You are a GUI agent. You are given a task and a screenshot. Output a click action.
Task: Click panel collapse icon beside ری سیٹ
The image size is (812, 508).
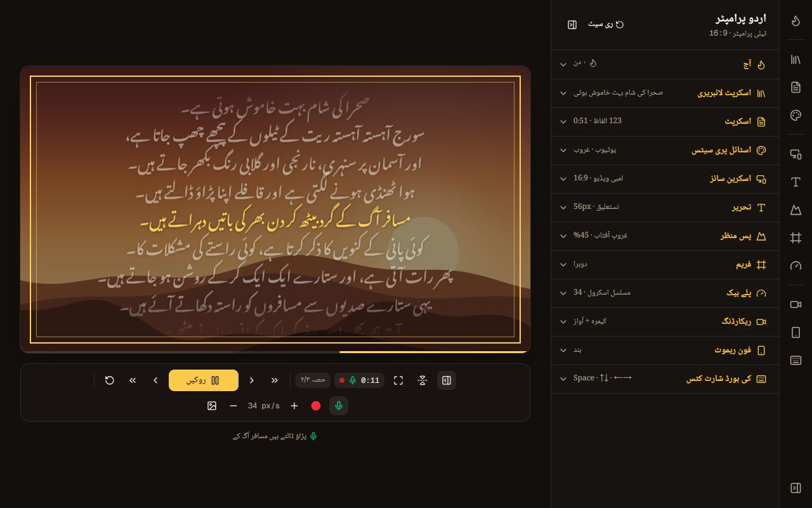click(x=572, y=25)
